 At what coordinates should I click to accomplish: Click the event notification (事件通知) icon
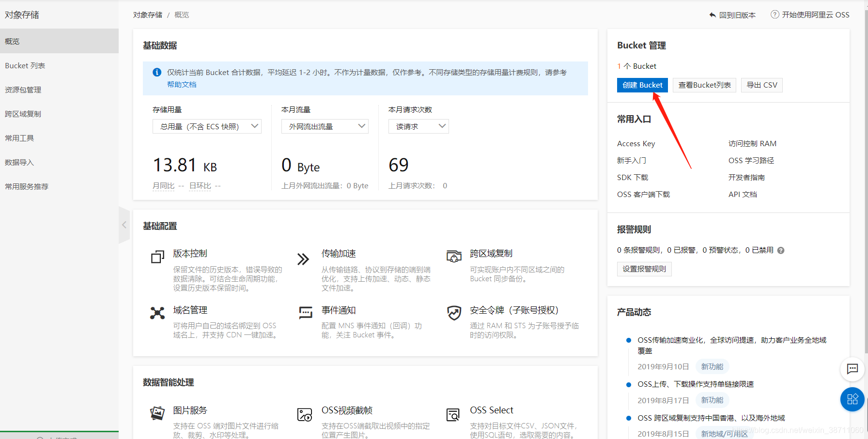point(306,313)
